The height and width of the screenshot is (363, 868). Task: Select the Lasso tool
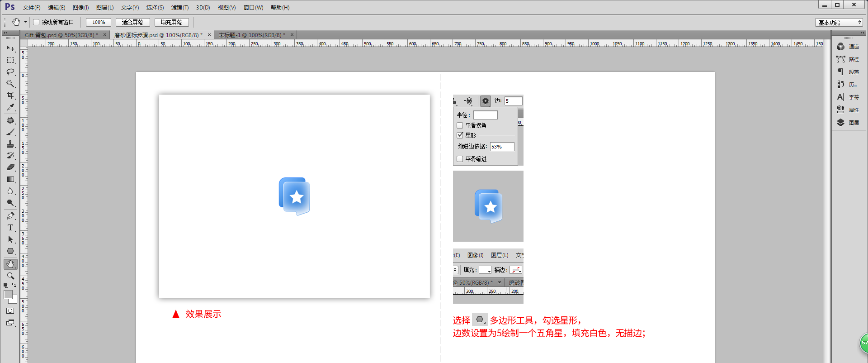[10, 72]
